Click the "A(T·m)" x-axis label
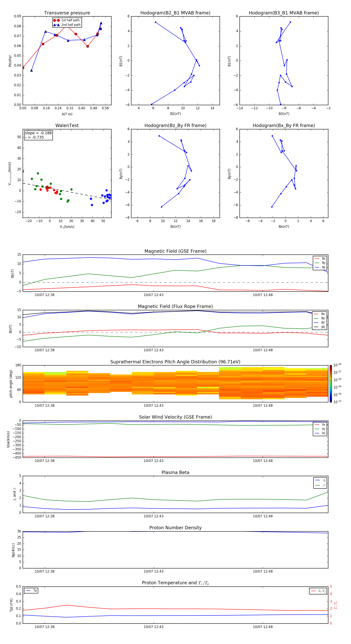 pyautogui.click(x=67, y=114)
